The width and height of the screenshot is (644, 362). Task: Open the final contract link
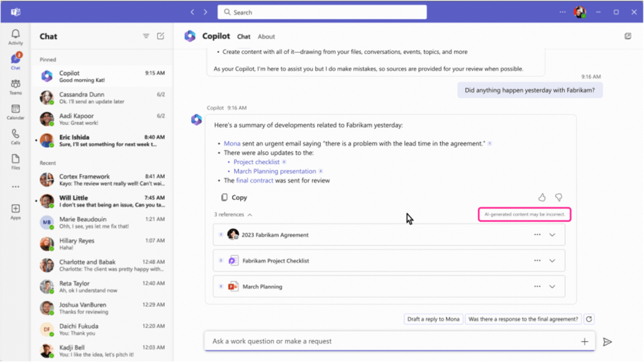tap(254, 180)
